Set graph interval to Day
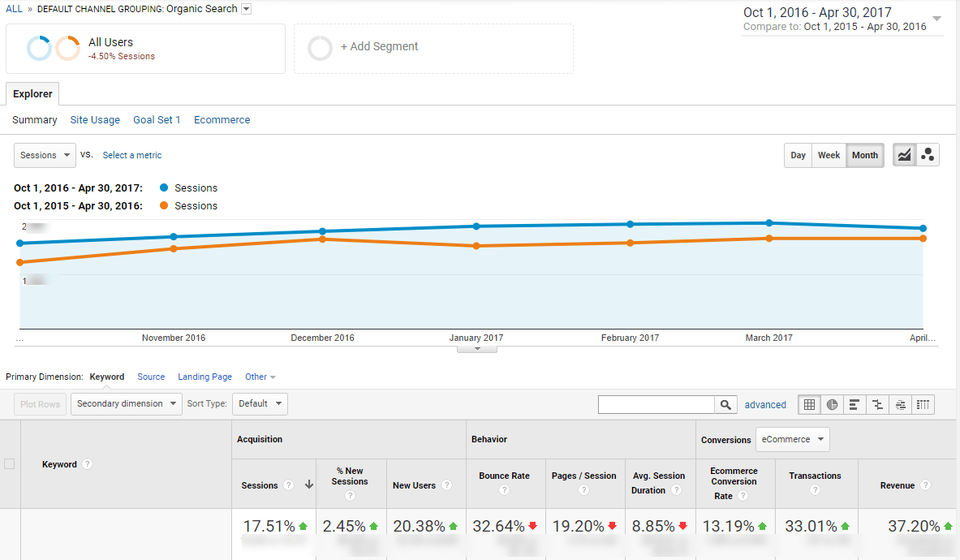Screen dimensions: 960x560 point(799,155)
